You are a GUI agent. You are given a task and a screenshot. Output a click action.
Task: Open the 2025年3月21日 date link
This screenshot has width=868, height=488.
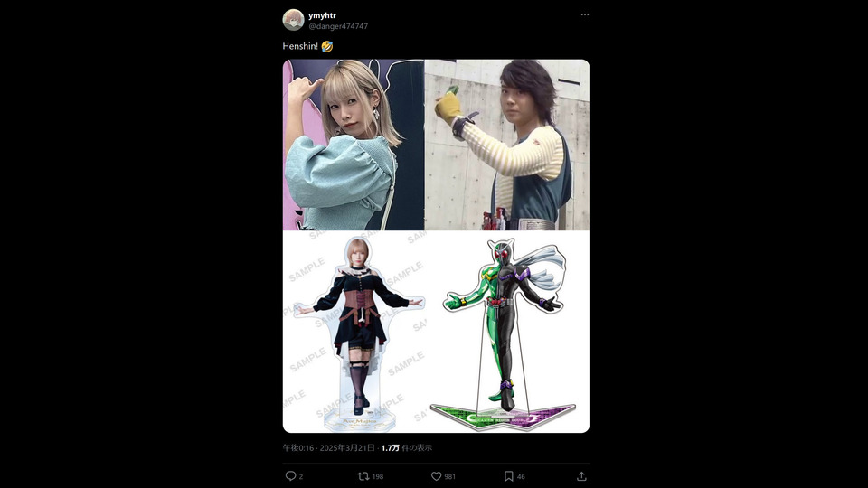point(347,447)
